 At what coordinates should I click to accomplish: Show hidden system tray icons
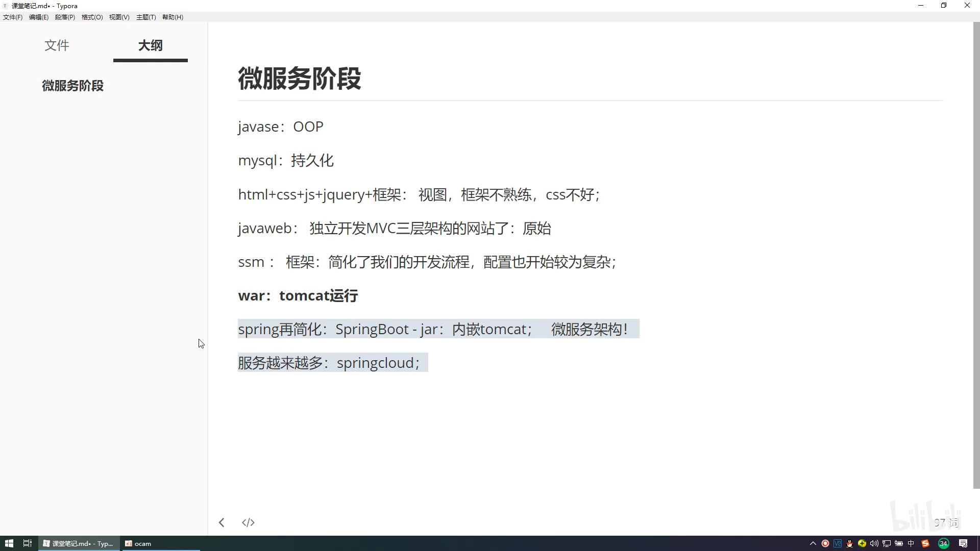(813, 543)
